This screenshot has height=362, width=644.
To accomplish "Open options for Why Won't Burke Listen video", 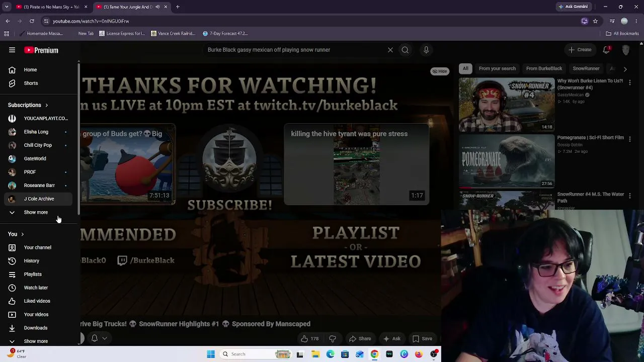I will (x=630, y=82).
